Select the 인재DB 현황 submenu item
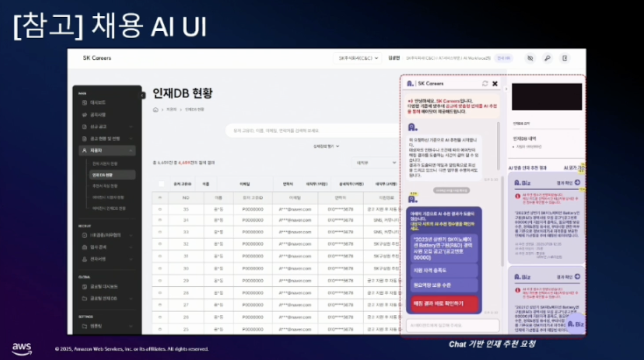This screenshot has width=644, height=360. point(112,175)
